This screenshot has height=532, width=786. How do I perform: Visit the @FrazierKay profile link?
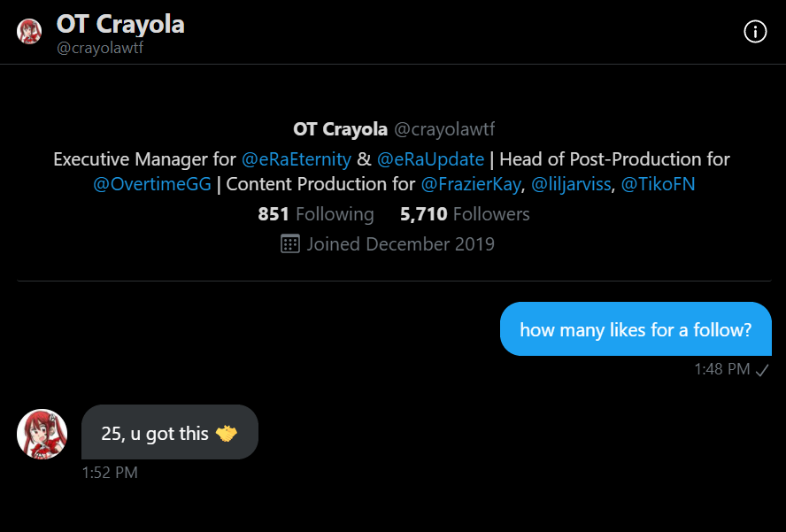[470, 185]
